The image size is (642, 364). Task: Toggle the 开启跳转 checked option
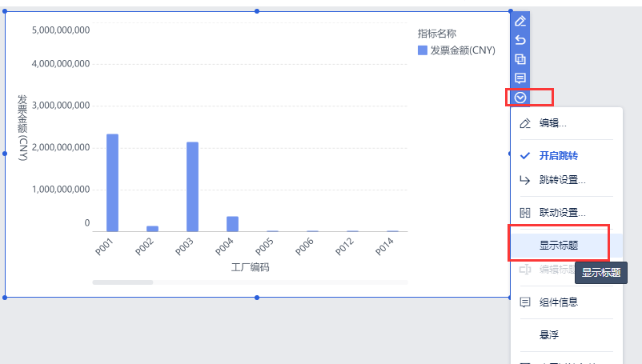(558, 155)
